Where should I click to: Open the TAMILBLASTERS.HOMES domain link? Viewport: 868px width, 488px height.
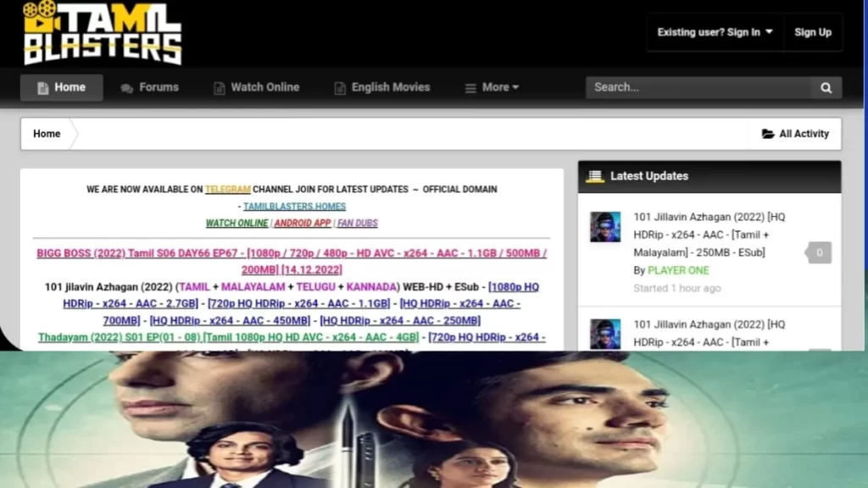coord(294,207)
